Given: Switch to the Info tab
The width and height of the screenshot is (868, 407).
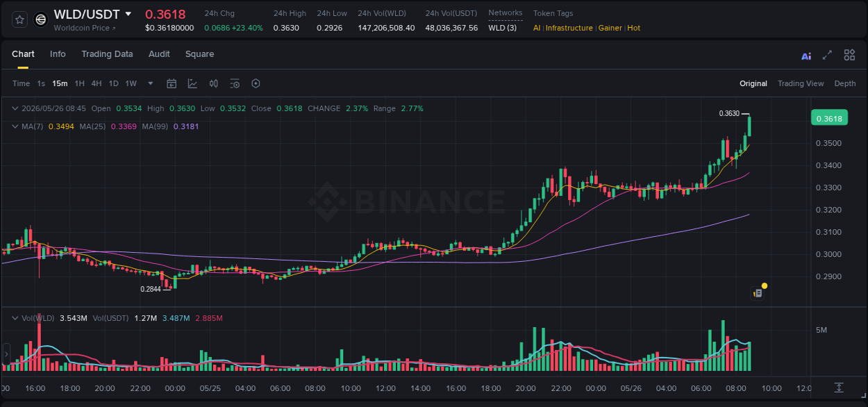Looking at the screenshot, I should click(x=58, y=54).
